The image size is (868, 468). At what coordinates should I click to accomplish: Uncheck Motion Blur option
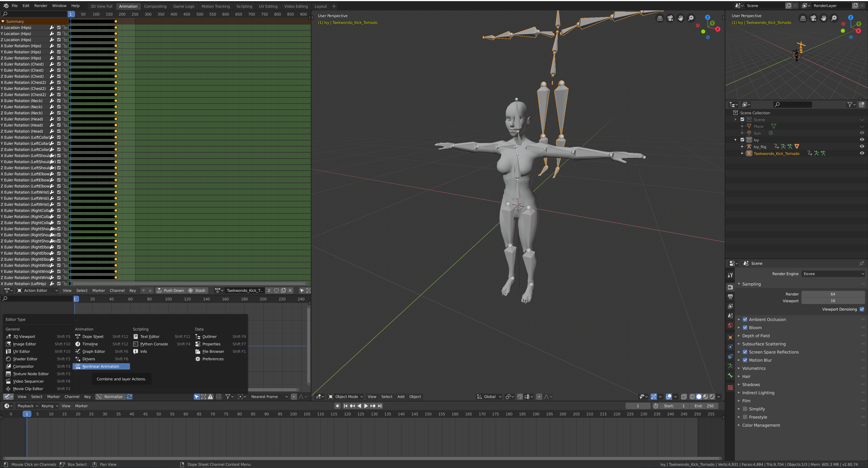(x=745, y=360)
